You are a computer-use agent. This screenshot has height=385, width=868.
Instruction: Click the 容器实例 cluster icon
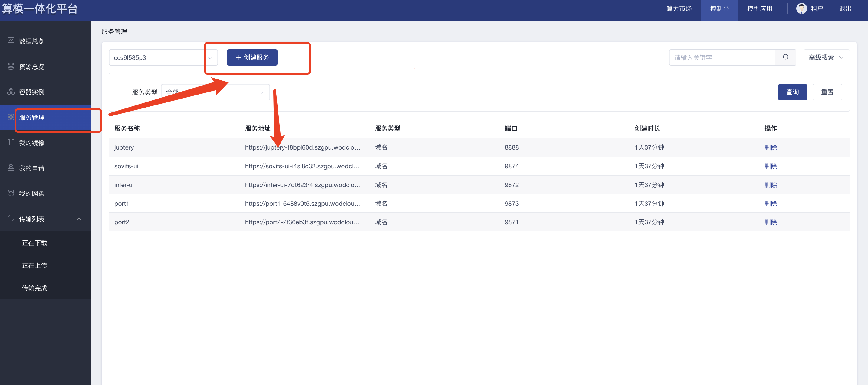click(11, 92)
